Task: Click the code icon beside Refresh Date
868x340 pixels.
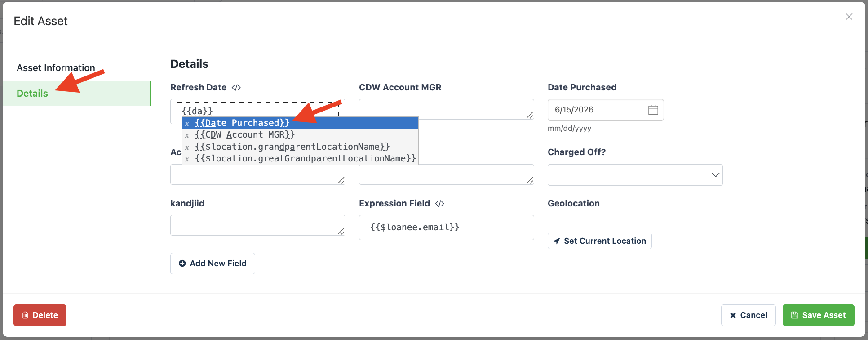Action: point(236,88)
